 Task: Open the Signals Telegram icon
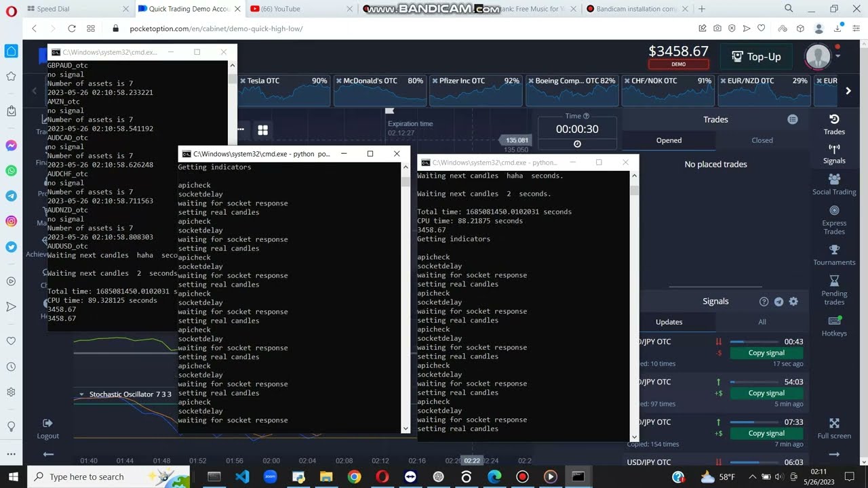pos(779,302)
